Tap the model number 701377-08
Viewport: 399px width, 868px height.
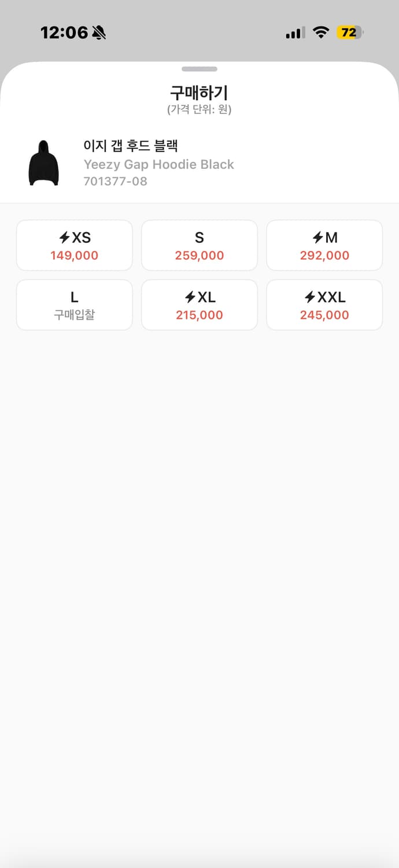tap(116, 181)
